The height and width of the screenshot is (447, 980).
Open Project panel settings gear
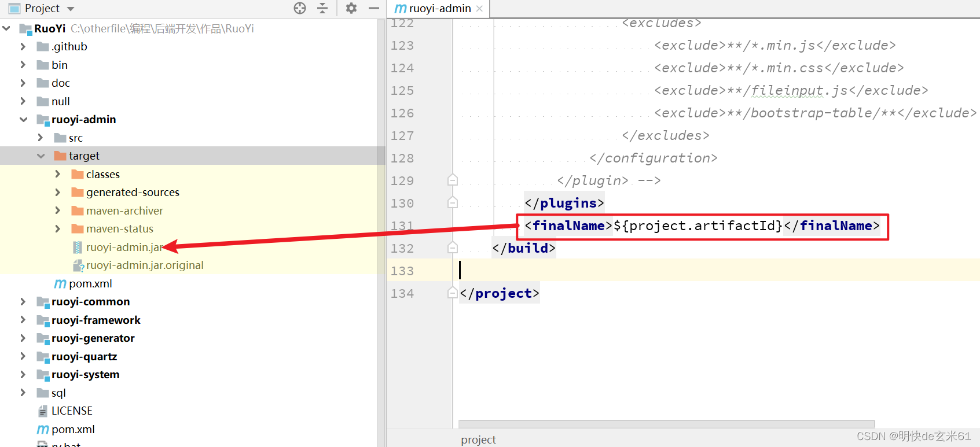(351, 8)
